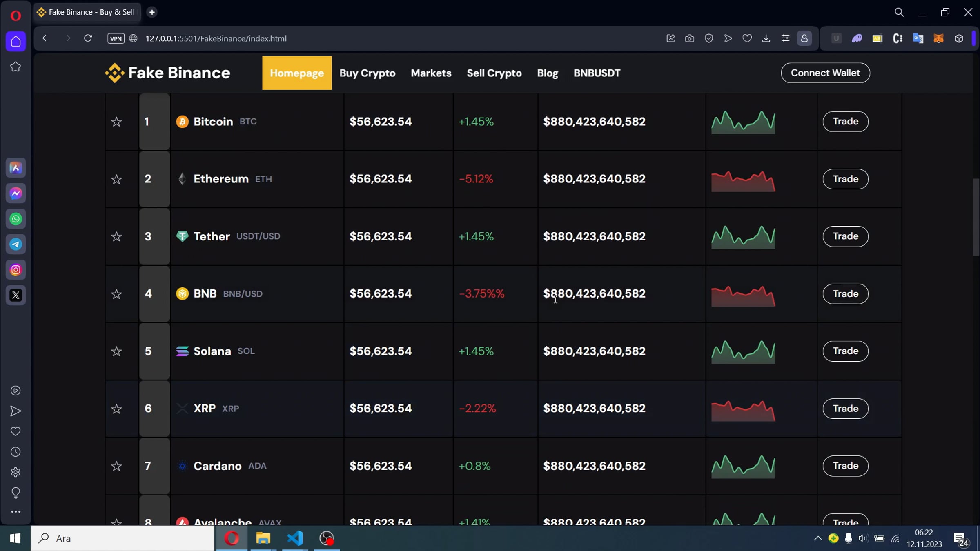Click Trade in the XRP row
Image resolution: width=980 pixels, height=551 pixels.
coord(845,408)
